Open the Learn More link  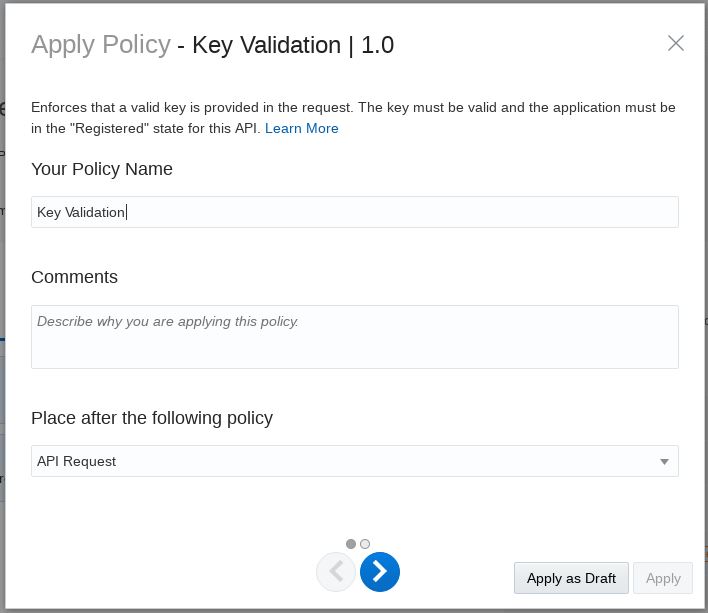point(301,128)
